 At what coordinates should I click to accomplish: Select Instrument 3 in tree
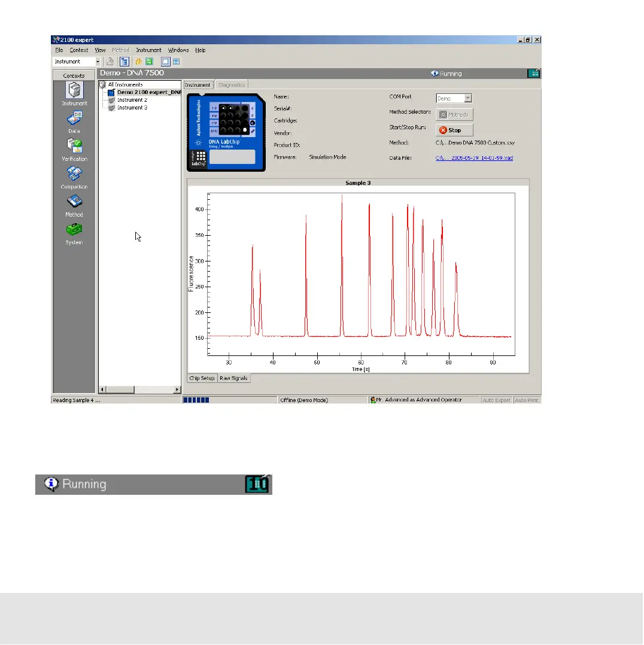[132, 108]
